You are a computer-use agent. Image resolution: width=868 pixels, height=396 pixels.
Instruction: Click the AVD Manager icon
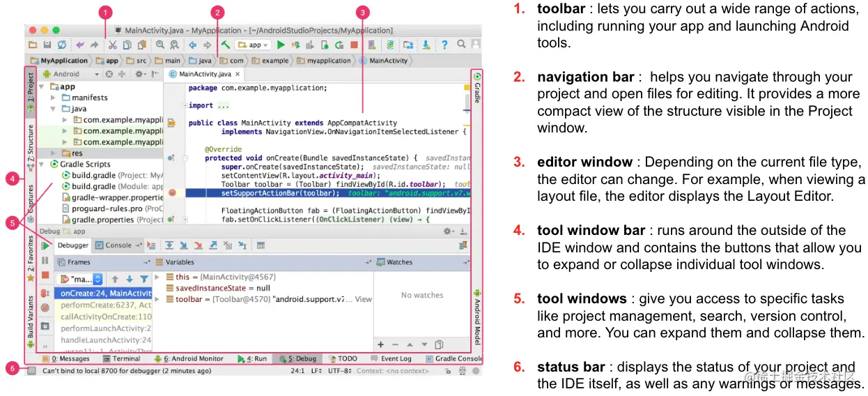[372, 45]
